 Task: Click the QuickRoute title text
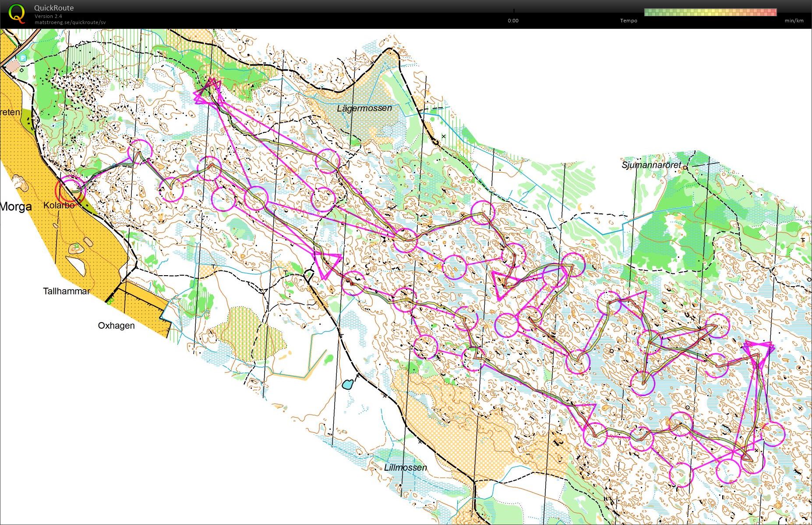coord(54,8)
